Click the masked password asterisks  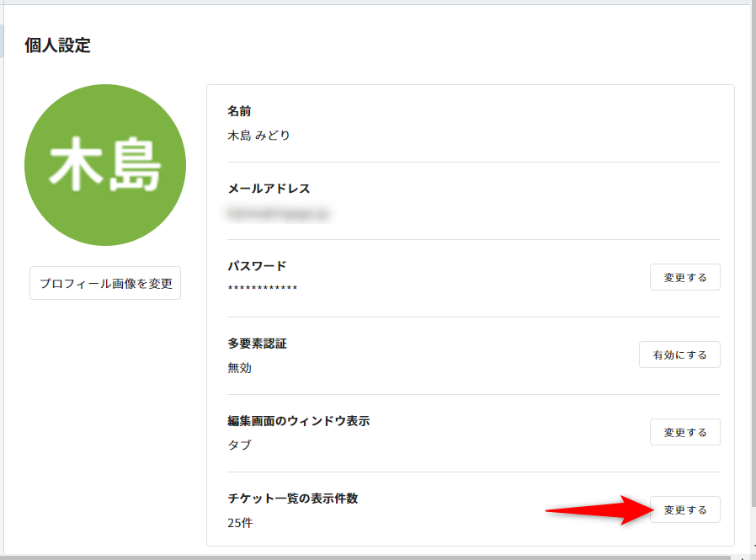coord(262,290)
